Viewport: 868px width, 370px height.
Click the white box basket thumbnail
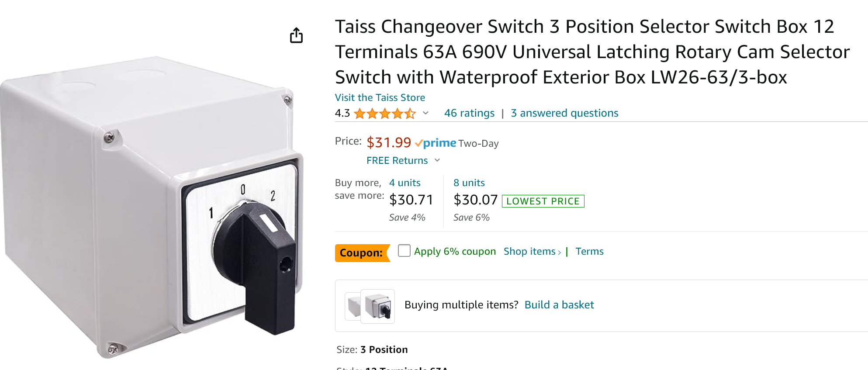coord(353,306)
